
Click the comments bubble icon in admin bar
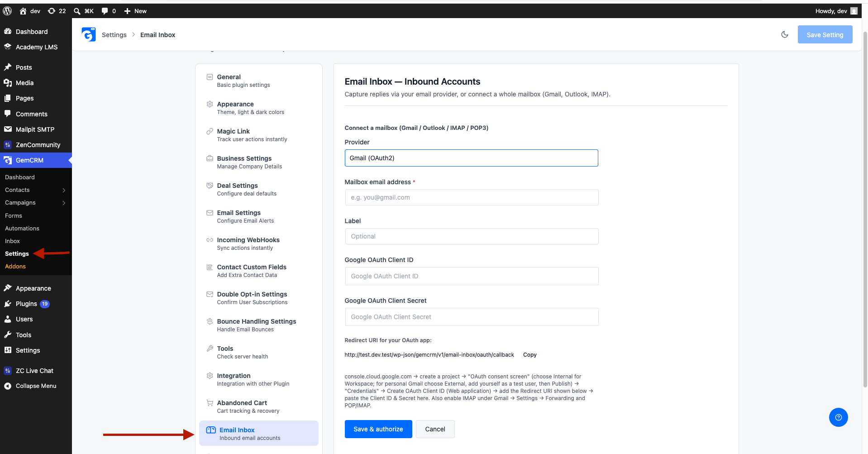coord(105,11)
